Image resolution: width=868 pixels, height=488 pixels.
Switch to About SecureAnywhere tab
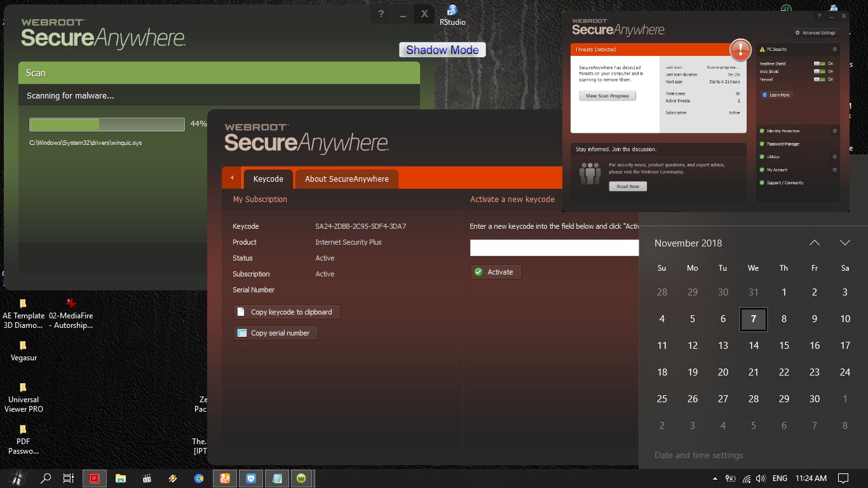click(346, 179)
